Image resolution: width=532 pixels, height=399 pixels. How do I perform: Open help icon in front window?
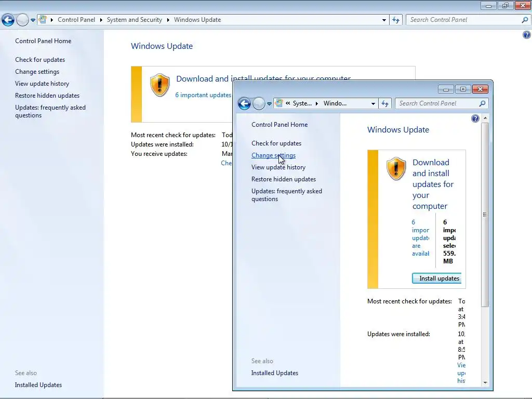[475, 118]
